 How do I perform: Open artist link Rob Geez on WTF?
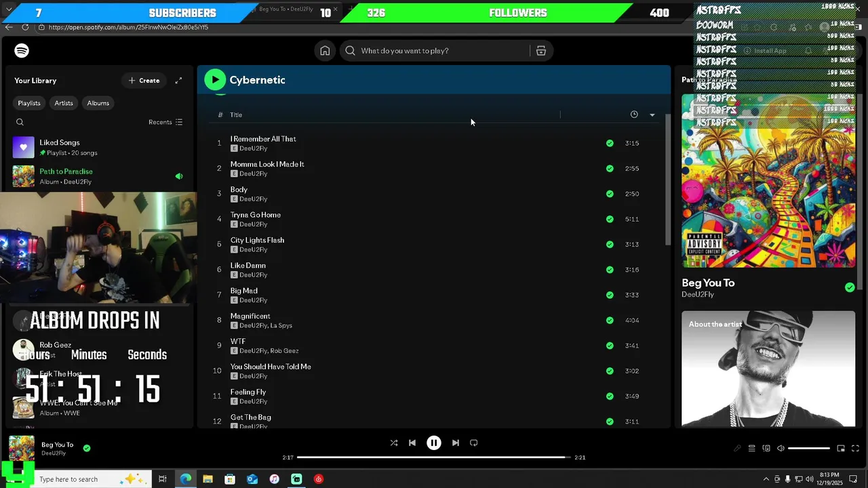[x=284, y=351]
